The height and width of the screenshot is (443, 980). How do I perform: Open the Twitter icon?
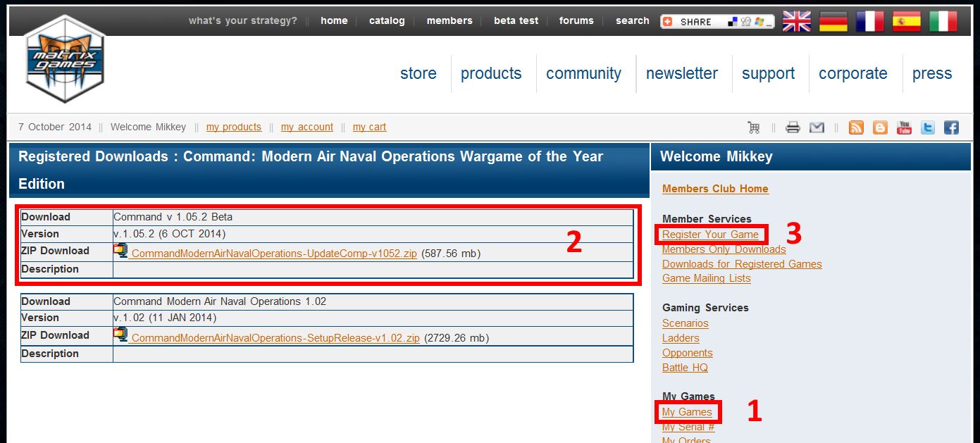tap(928, 127)
